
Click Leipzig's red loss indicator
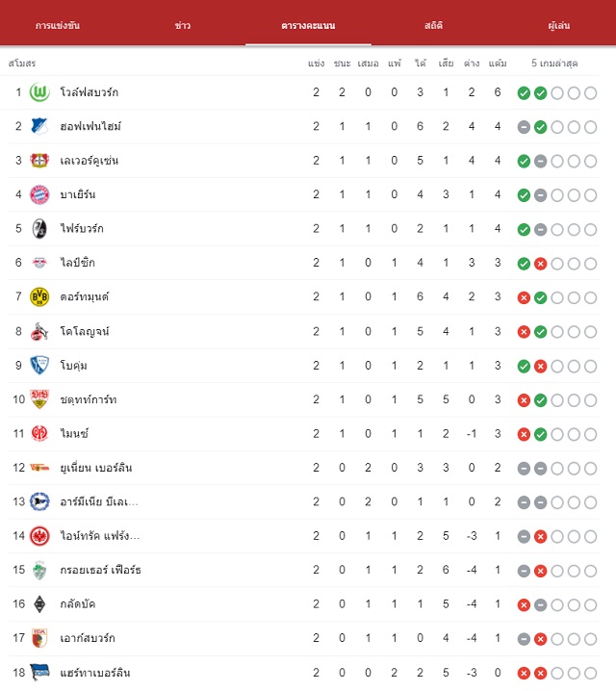(x=540, y=264)
